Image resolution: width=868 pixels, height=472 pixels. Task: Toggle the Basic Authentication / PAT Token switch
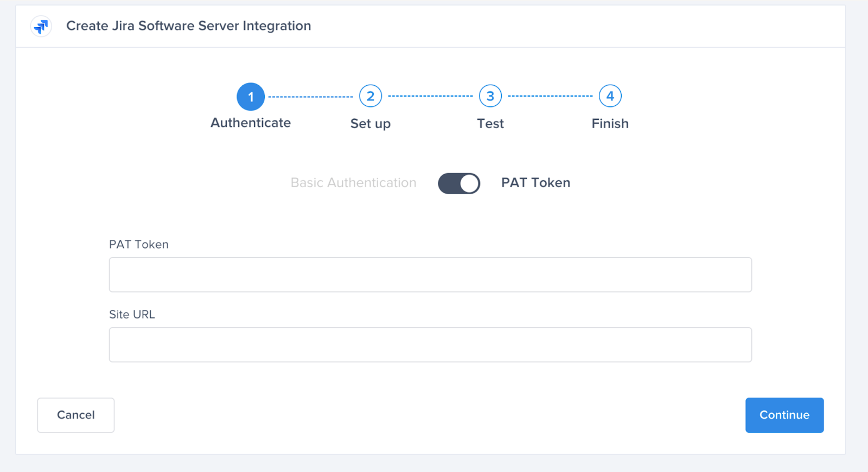[459, 183]
